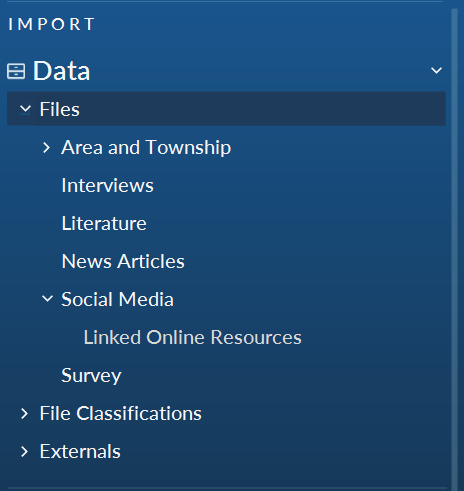Click the Data cabinet icon
Screen dimensions: 464x491
[16, 71]
